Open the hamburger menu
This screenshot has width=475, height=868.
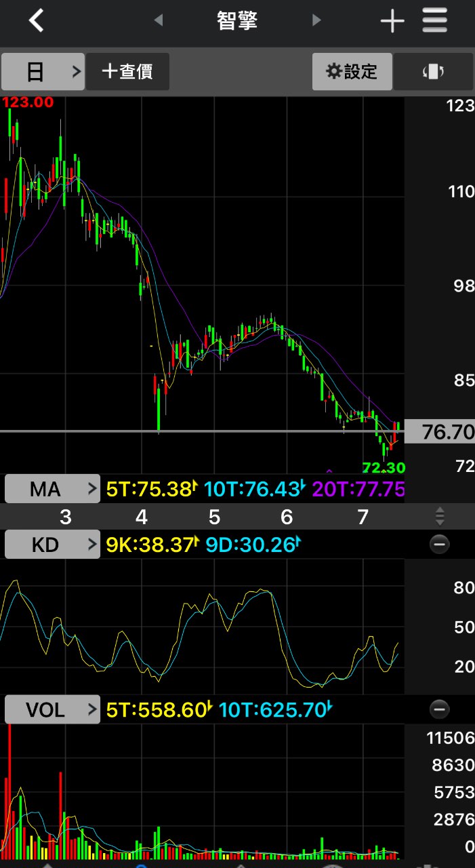click(x=435, y=20)
